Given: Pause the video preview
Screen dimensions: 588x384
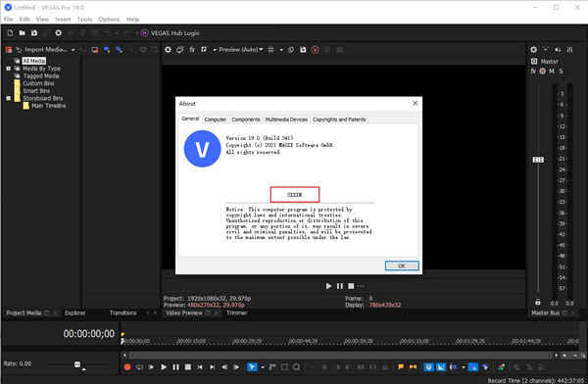Looking at the screenshot, I should pos(340,286).
